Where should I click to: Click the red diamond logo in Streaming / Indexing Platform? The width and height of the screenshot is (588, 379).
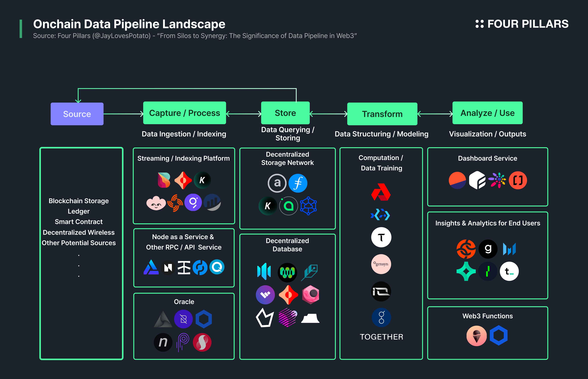183,180
